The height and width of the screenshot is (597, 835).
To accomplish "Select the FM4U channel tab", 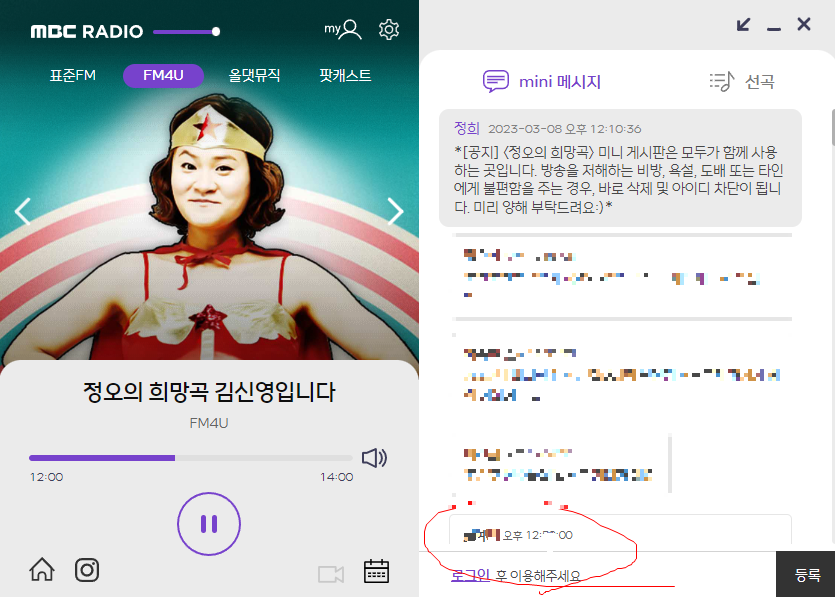I will click(163, 75).
